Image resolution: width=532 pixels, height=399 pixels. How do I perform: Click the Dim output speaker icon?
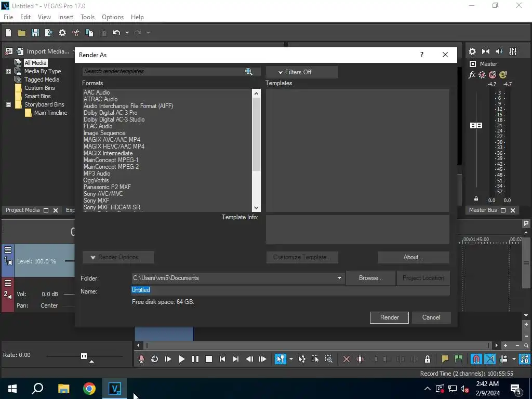pos(499,51)
